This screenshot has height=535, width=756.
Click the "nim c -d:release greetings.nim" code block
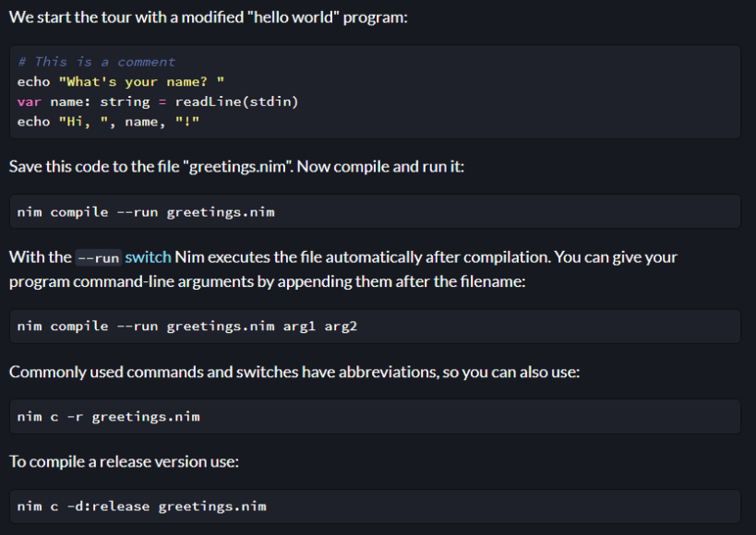142,506
